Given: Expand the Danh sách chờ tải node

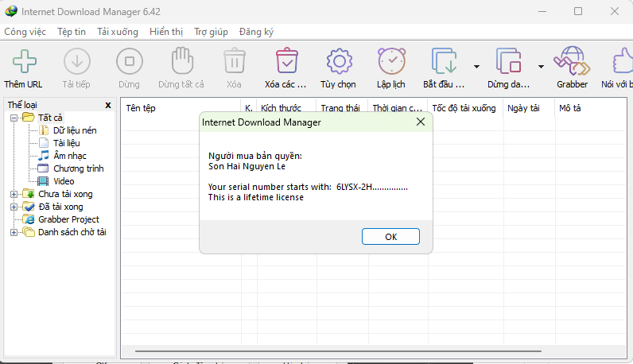Looking at the screenshot, I should (14, 232).
